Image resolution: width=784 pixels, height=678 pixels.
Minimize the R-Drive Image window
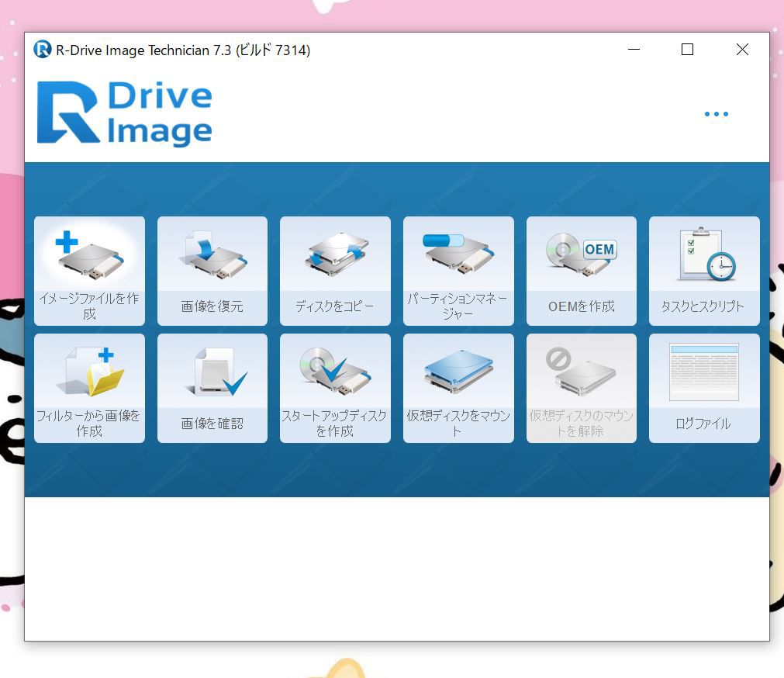[x=634, y=50]
